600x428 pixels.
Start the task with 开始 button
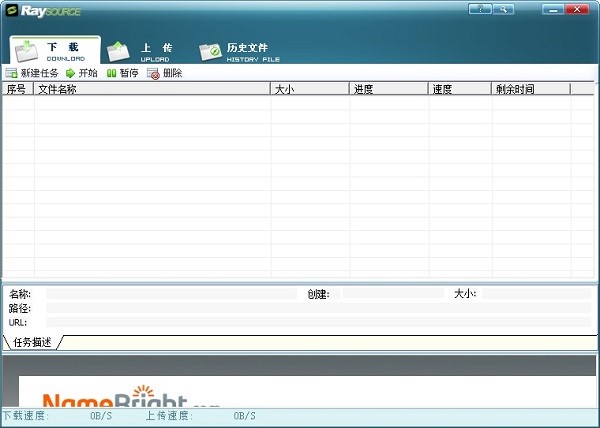82,73
